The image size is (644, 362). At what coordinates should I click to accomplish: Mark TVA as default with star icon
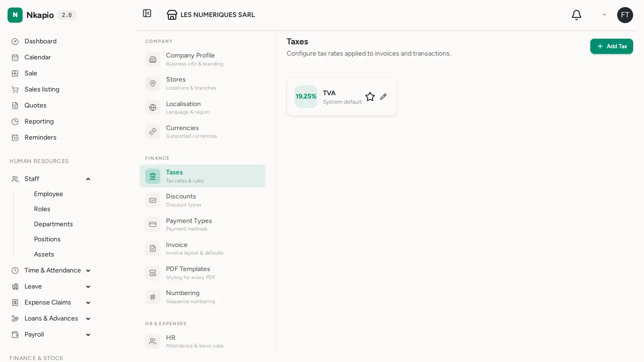pyautogui.click(x=370, y=97)
